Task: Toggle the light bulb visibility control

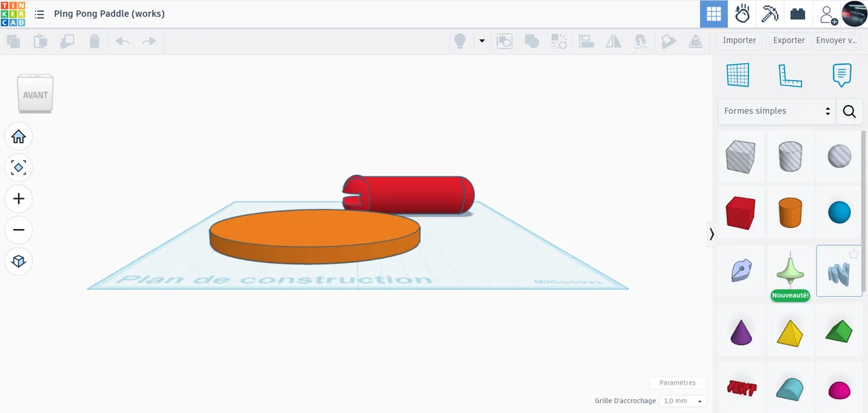Action: (x=460, y=41)
